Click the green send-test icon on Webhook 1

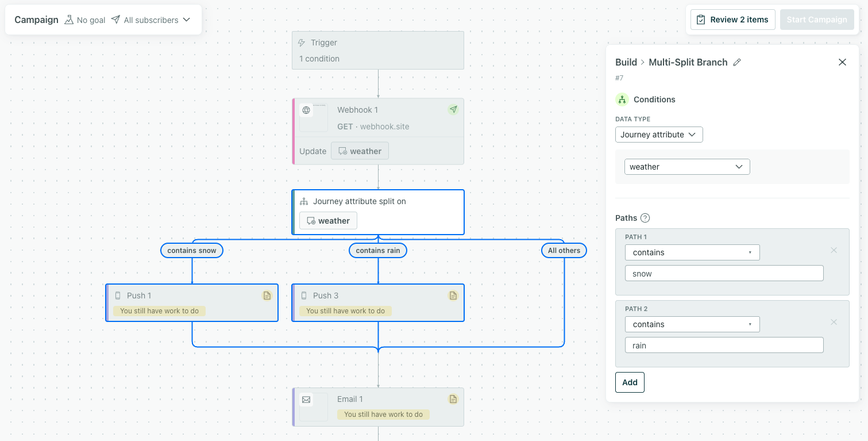click(453, 109)
